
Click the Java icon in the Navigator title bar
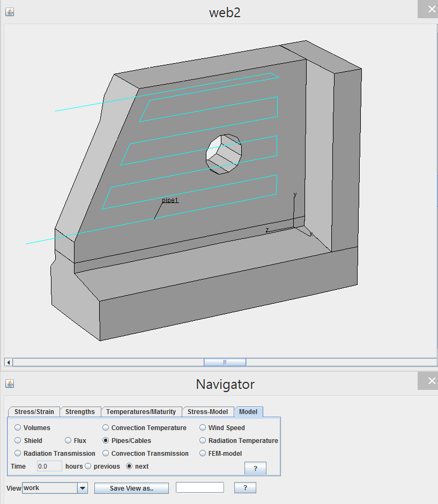[x=10, y=383]
